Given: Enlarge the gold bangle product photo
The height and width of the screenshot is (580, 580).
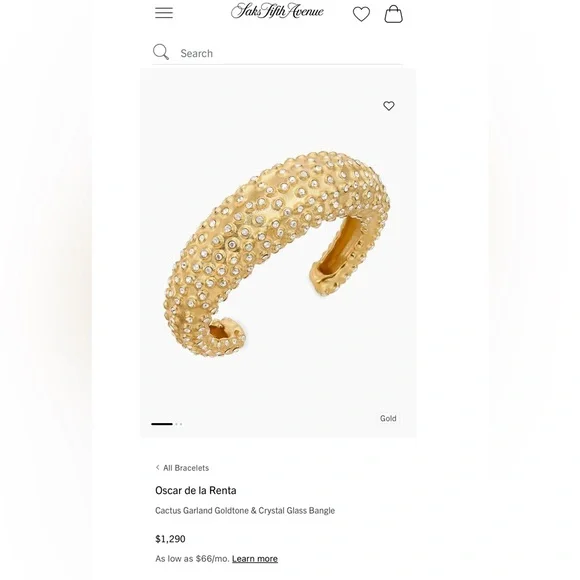Looking at the screenshot, I should (276, 254).
